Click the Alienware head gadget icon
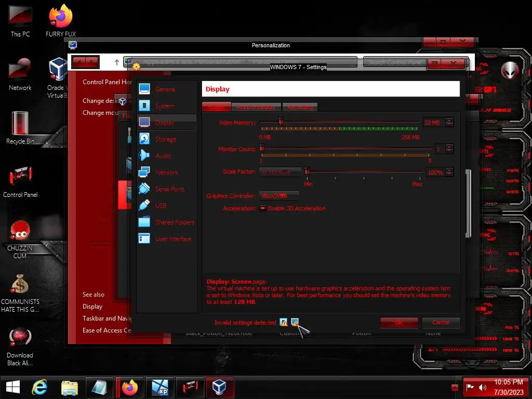Screen dimensions: 532x399 tap(510, 71)
